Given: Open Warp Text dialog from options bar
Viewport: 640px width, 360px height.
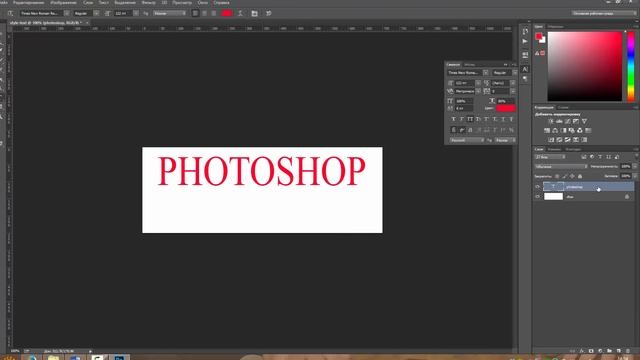Looking at the screenshot, I should pos(240,13).
